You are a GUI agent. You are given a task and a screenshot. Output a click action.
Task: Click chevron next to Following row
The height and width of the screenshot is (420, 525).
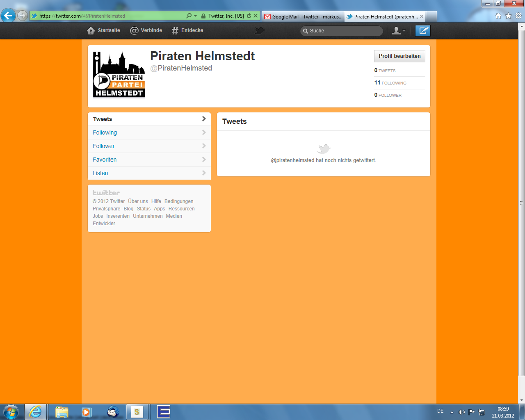204,132
